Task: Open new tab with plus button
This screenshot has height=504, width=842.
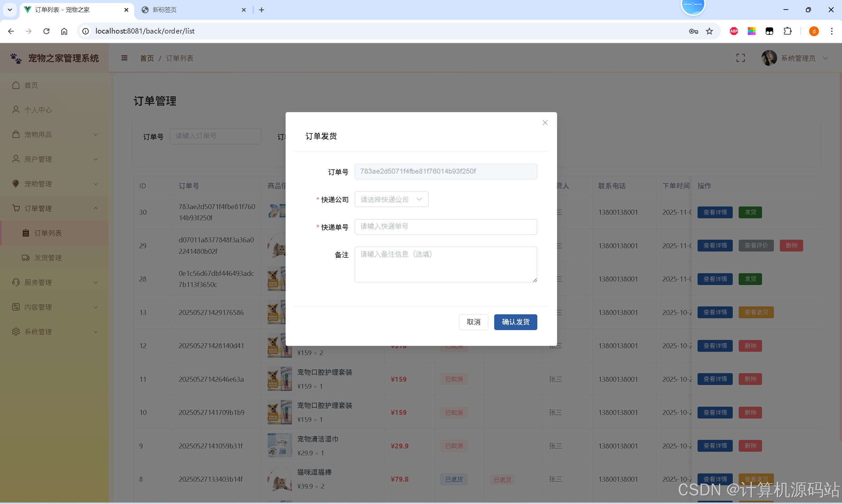Action: pyautogui.click(x=262, y=10)
